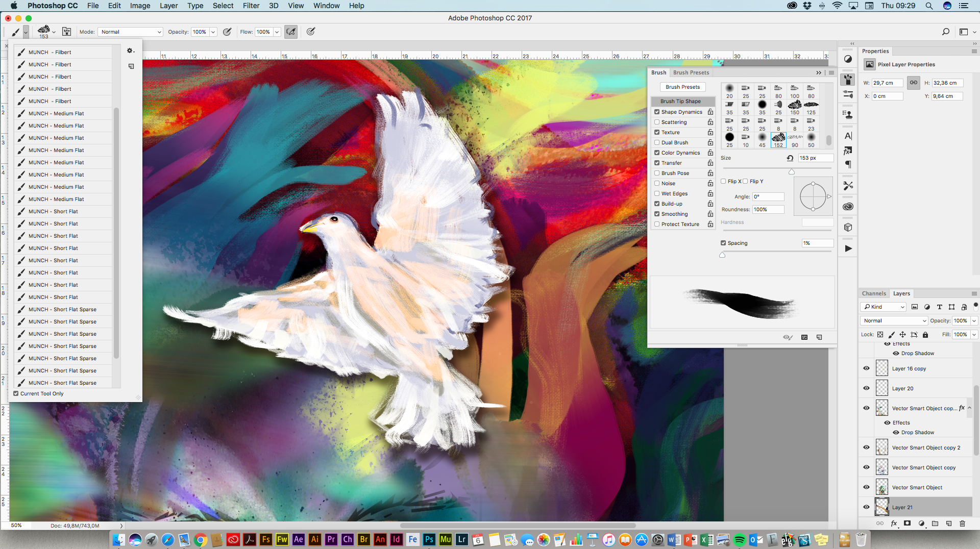Open the Window menu

tap(326, 6)
